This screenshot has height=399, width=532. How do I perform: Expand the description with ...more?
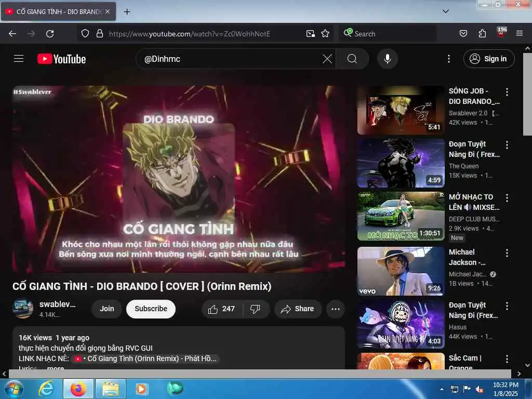click(x=55, y=368)
